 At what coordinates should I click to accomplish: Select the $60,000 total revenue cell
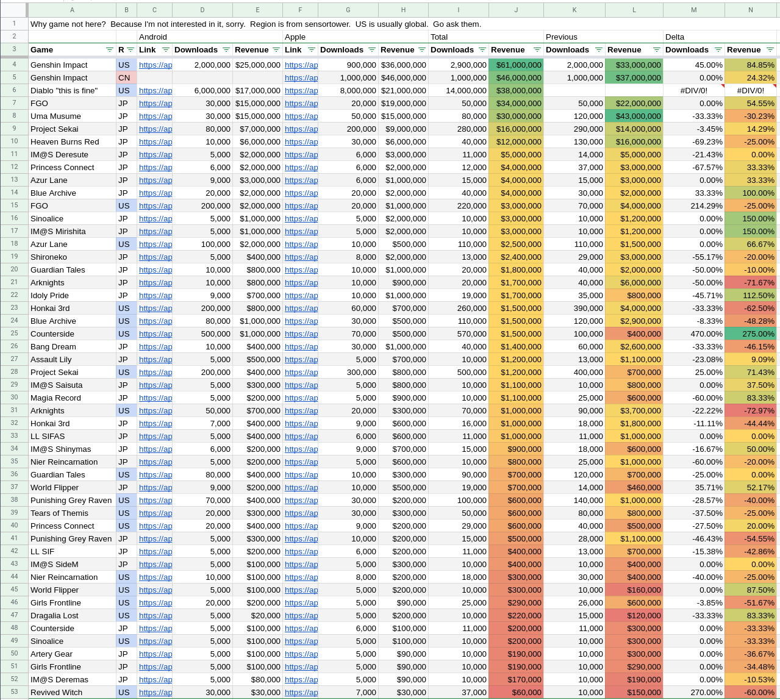click(516, 693)
